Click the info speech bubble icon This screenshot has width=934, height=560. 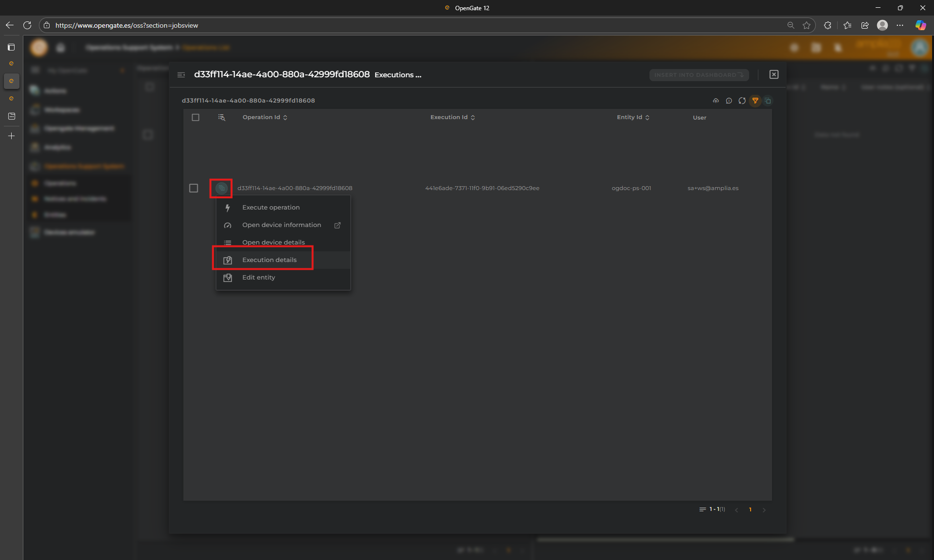tap(729, 101)
